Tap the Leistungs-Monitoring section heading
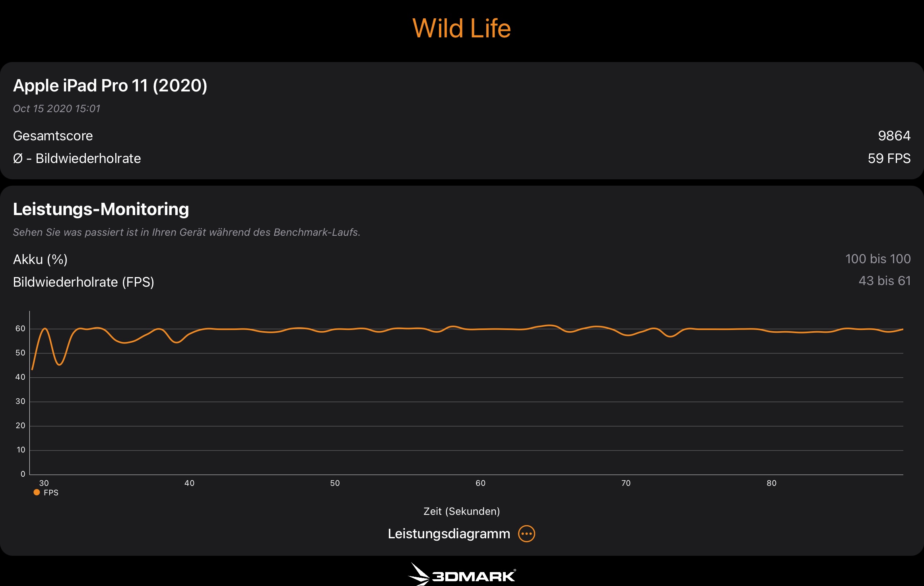 coord(101,209)
